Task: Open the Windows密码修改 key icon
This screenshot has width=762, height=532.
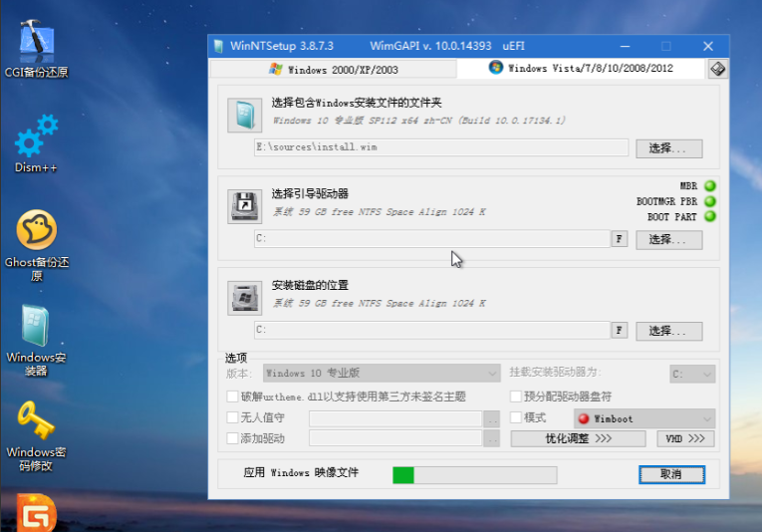Action: (x=36, y=435)
